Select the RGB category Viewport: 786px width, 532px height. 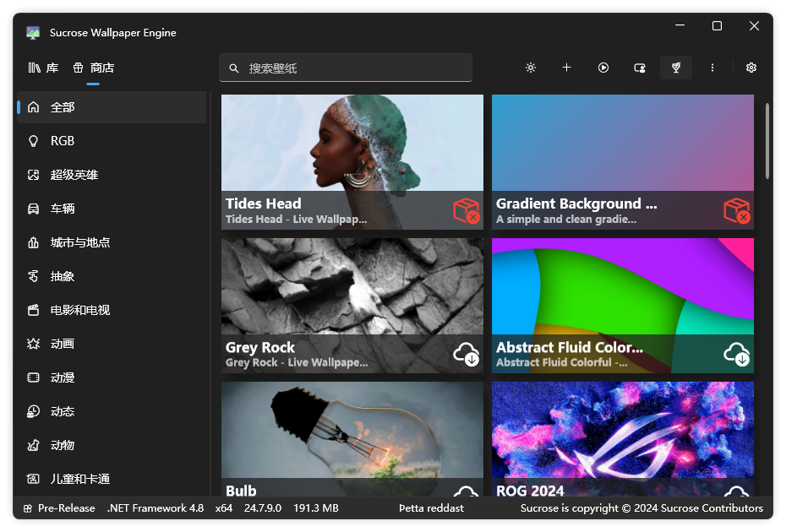coord(112,141)
